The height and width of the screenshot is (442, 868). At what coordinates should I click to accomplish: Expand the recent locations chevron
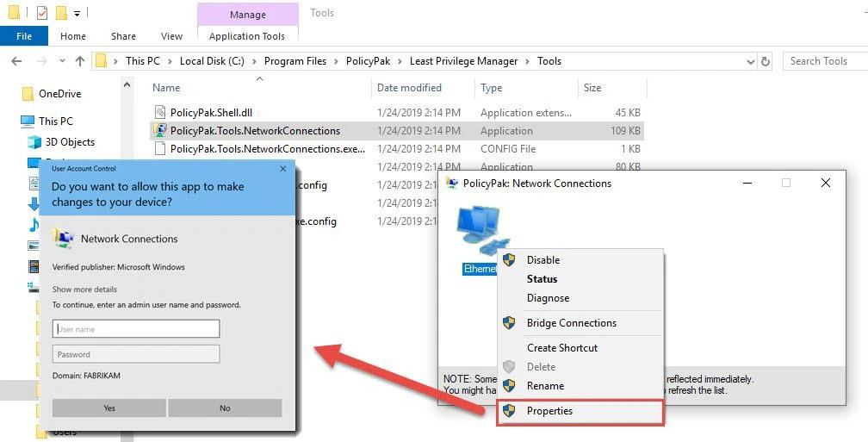pos(61,61)
